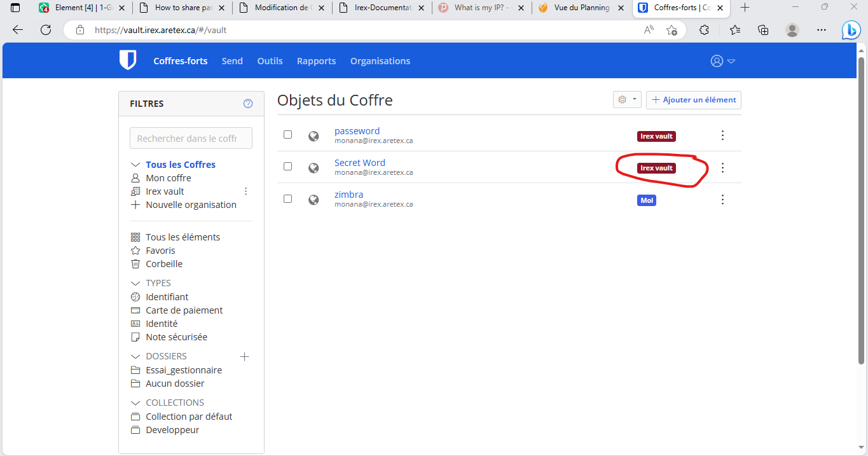The image size is (868, 456).
Task: Open the account profile menu icon
Action: pyautogui.click(x=717, y=61)
